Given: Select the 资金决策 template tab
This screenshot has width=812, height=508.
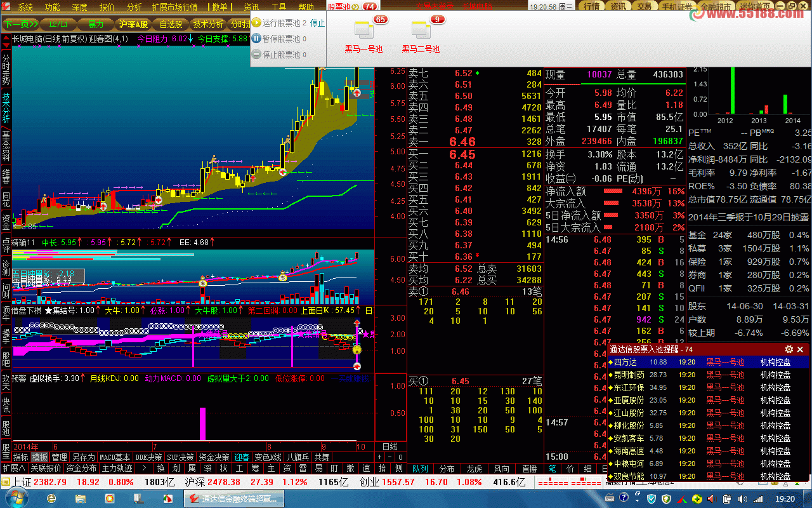Looking at the screenshot, I should click(x=214, y=457).
